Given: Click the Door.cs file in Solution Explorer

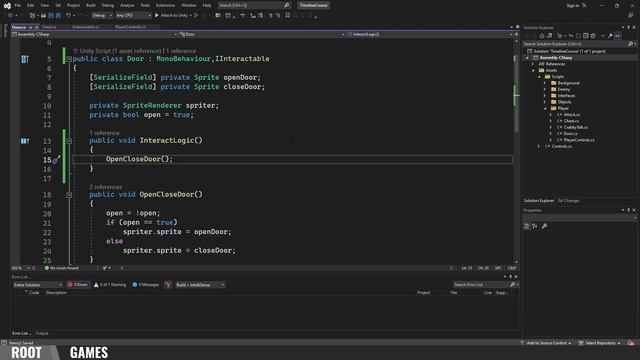Looking at the screenshot, I should [570, 133].
